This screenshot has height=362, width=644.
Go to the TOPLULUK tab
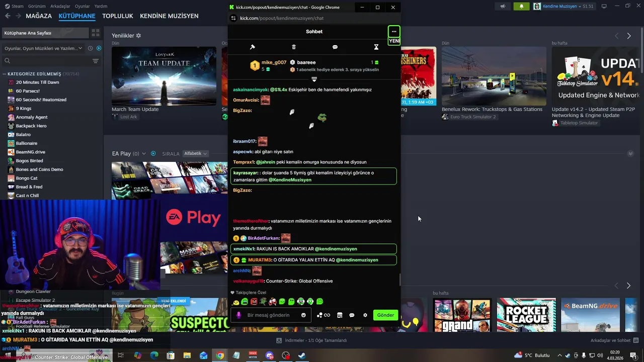pyautogui.click(x=118, y=16)
